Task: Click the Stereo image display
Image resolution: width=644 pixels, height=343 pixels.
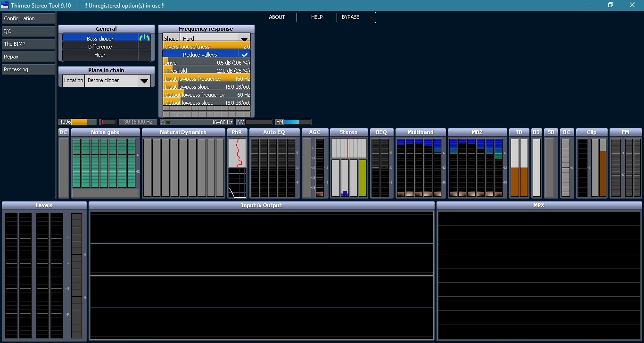Action: pyautogui.click(x=349, y=148)
